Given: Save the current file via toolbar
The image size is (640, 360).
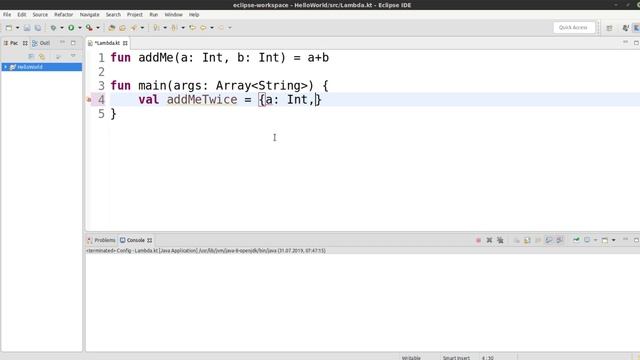Looking at the screenshot, I should 27,28.
